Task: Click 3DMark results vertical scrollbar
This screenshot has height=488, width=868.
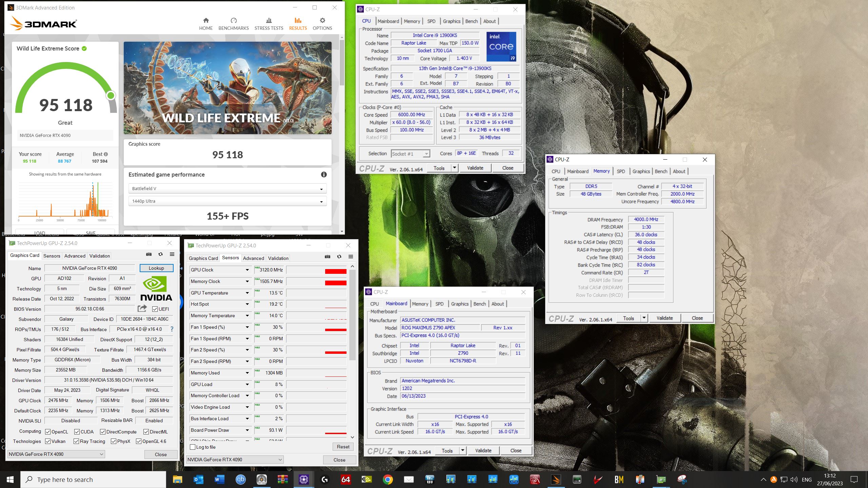Action: 342,63
